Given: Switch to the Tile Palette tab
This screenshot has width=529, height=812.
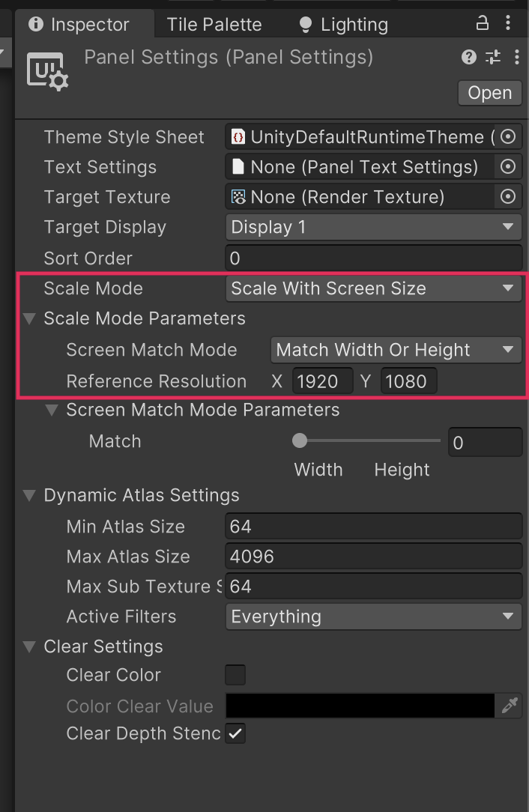Looking at the screenshot, I should click(214, 25).
